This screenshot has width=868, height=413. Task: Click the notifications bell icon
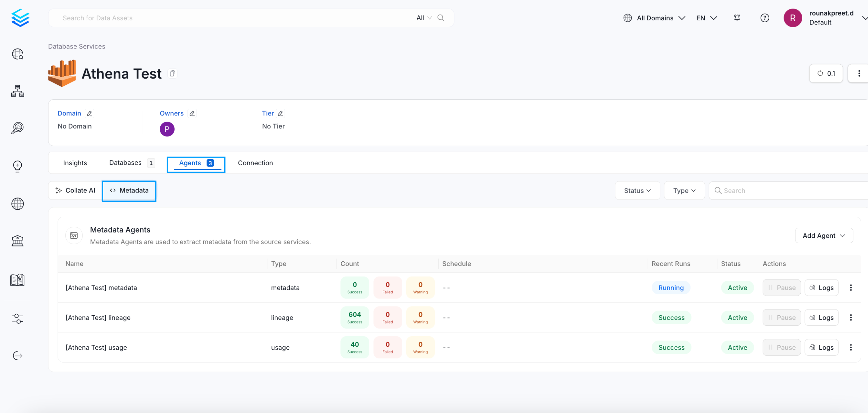coord(737,17)
